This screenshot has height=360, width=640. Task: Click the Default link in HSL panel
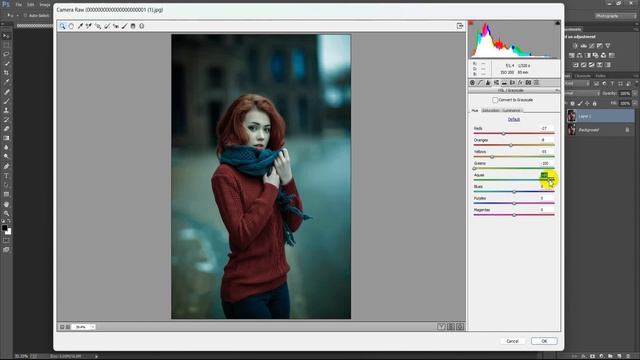point(513,120)
